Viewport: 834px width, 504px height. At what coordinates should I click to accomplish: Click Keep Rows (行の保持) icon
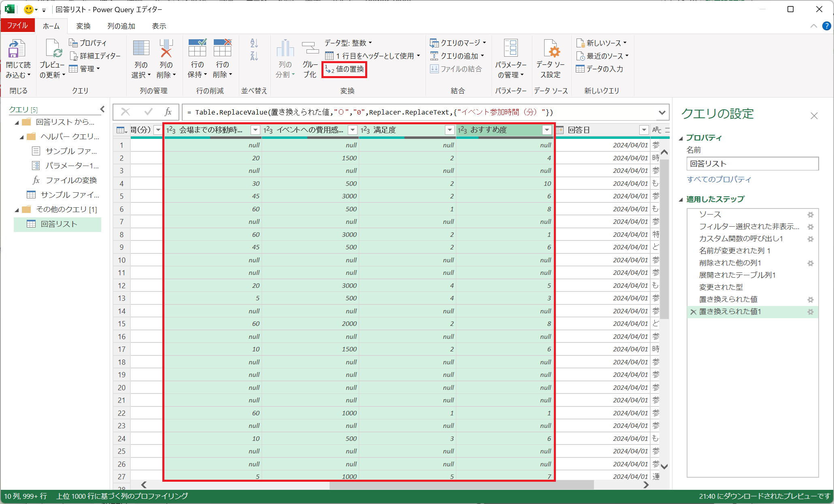(x=198, y=49)
